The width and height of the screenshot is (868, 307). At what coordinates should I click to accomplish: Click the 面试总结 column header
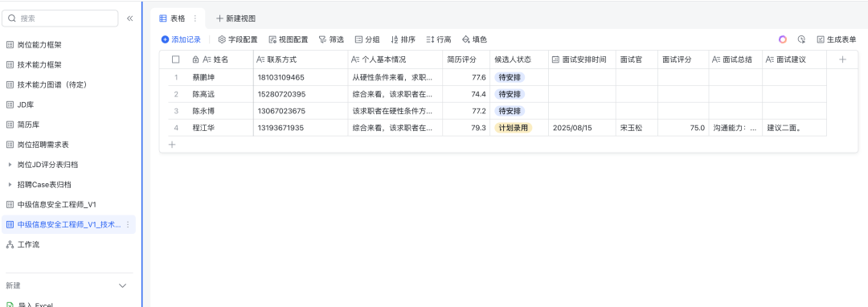click(x=735, y=59)
